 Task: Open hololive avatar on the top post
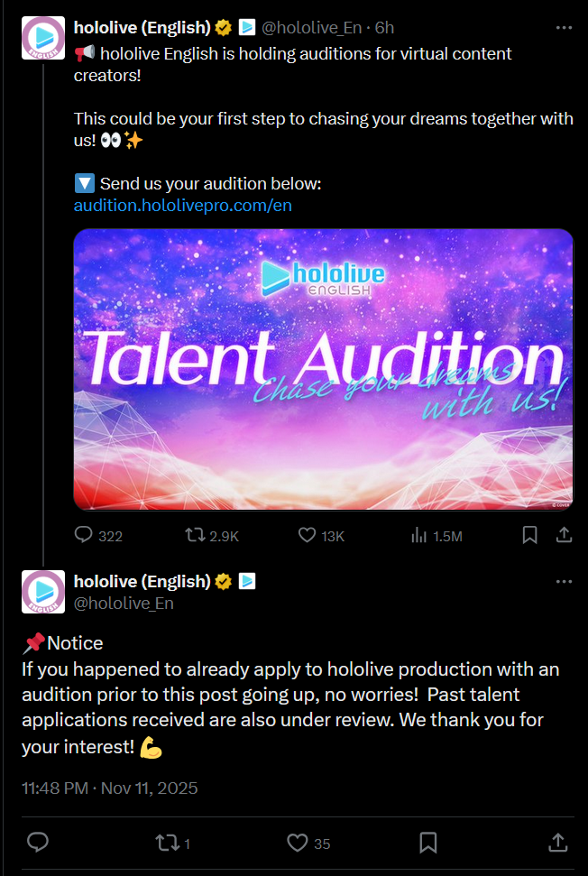pyautogui.click(x=42, y=39)
